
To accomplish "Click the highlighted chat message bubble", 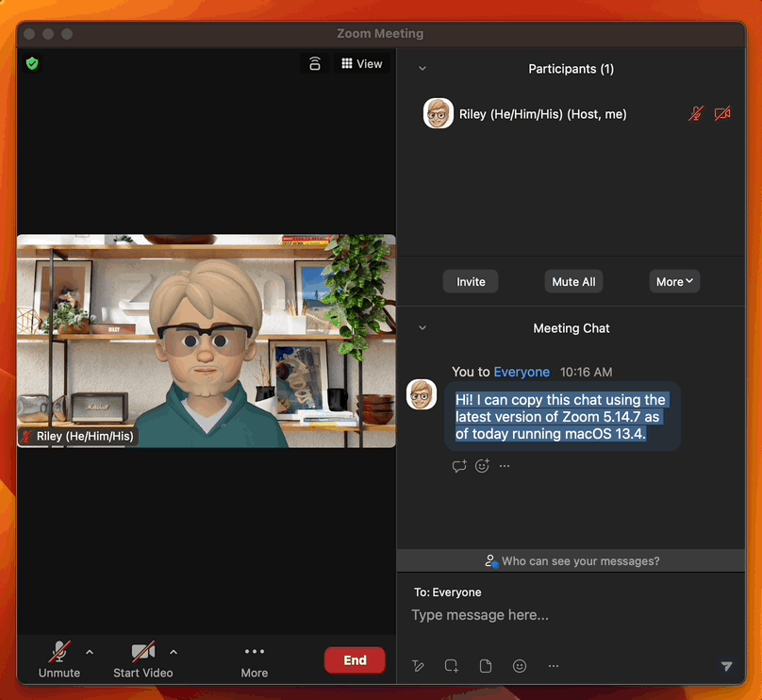I will pos(562,416).
